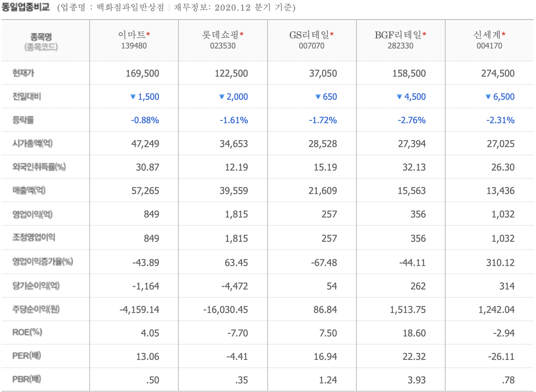
Task: Click the down-arrow change 2,000
Action: [x=234, y=97]
